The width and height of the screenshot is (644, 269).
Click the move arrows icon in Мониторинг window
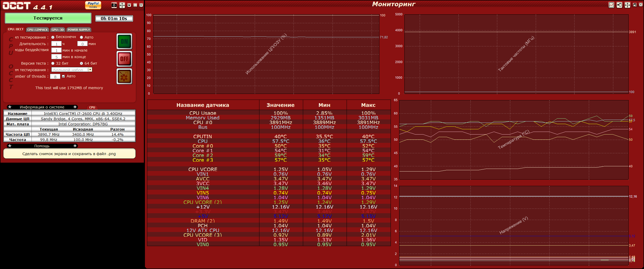[x=627, y=5]
